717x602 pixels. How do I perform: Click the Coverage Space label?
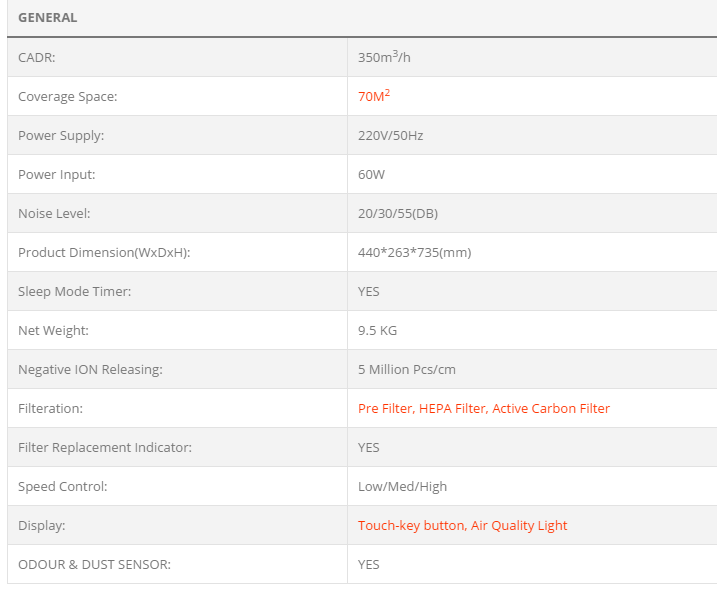(68, 96)
